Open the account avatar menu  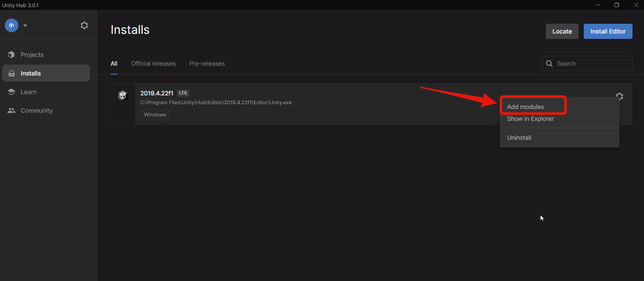pos(11,25)
